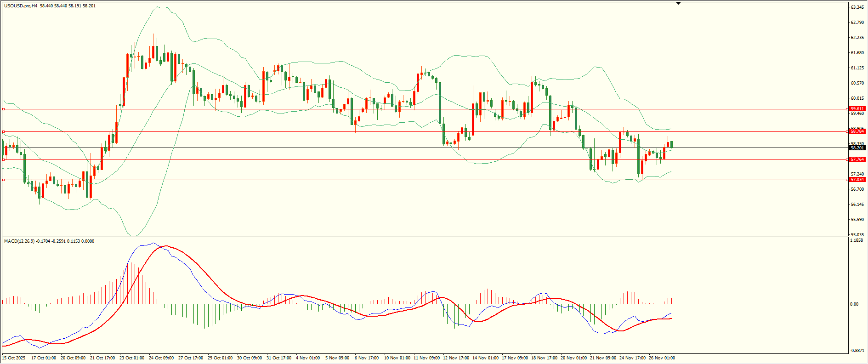Click the 0.00 level on MACD scale
Viewport: 868px width, 364px height.
pyautogui.click(x=854, y=304)
